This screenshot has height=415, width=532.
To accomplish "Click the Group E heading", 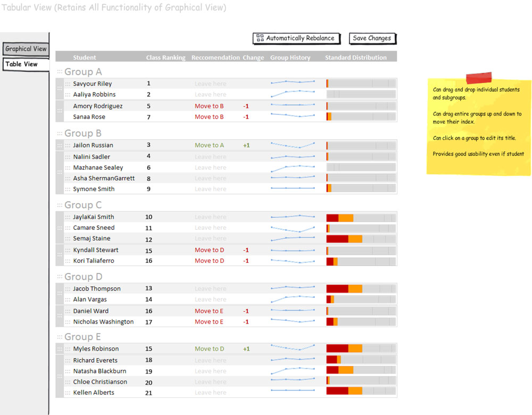I will (x=82, y=337).
